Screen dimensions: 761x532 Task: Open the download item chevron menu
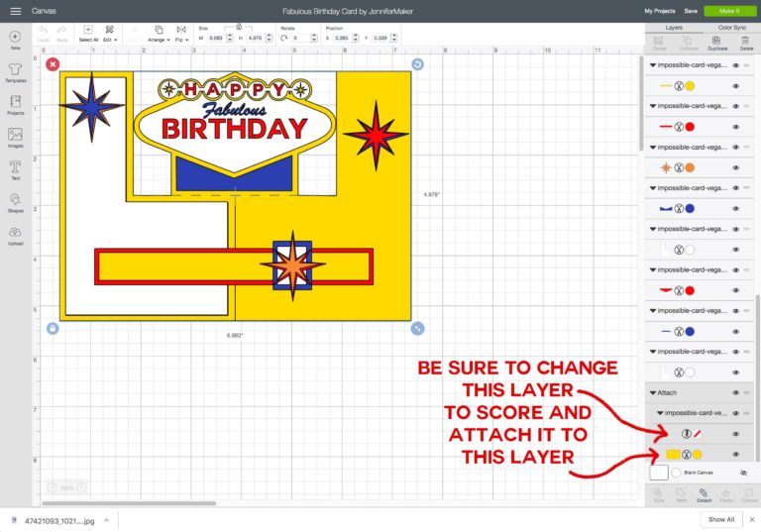(106, 520)
